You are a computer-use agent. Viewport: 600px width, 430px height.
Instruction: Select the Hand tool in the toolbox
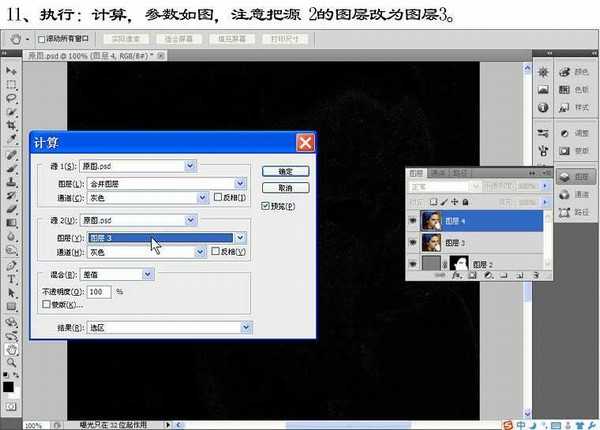[x=10, y=350]
